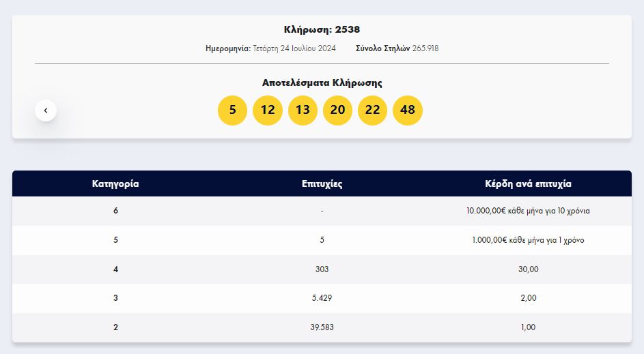Screen dimensions: 644x354
Task: Click the 303 winners cell
Action: (322, 269)
